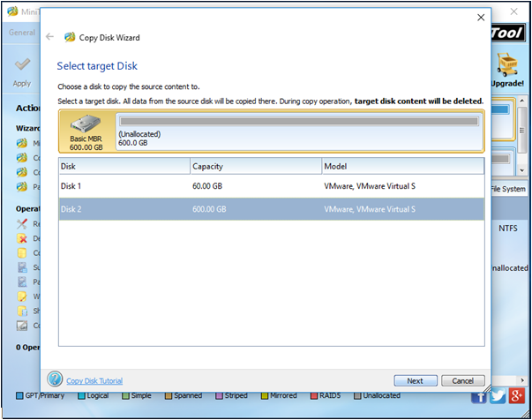
Task: Click the Upgrade shopping cart icon
Action: (x=507, y=64)
